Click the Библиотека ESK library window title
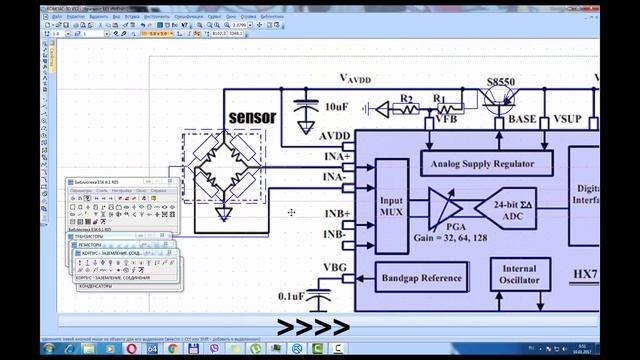Viewport: 640px width, 360px height. pos(96,182)
